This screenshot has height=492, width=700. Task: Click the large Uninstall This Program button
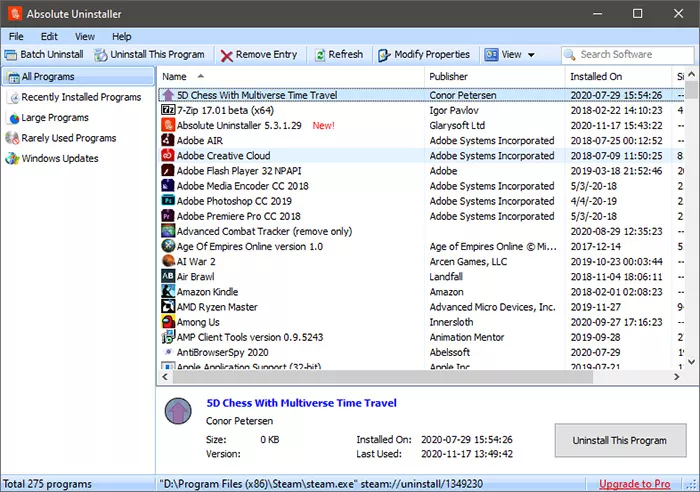tap(620, 440)
